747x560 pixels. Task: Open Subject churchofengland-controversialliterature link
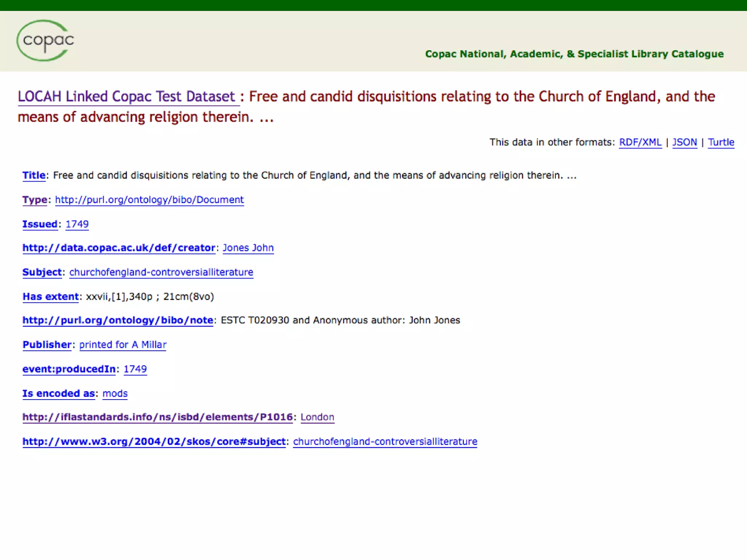tap(161, 272)
